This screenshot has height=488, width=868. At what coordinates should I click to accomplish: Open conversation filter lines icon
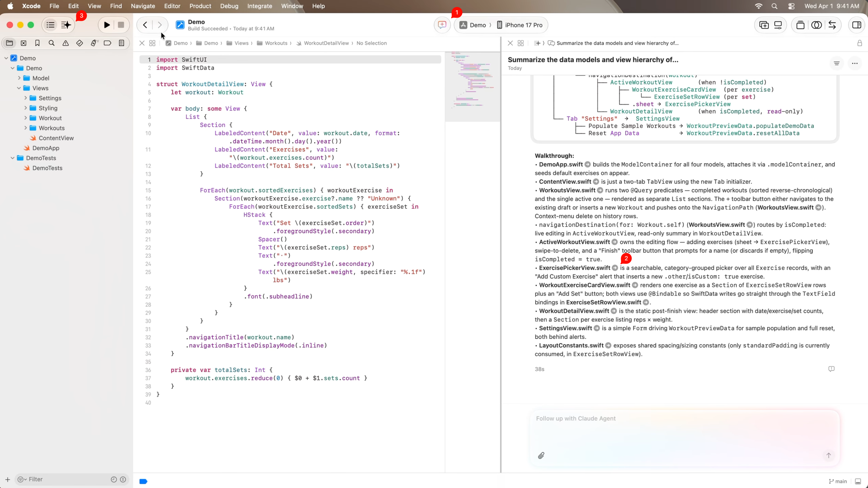pyautogui.click(x=836, y=63)
